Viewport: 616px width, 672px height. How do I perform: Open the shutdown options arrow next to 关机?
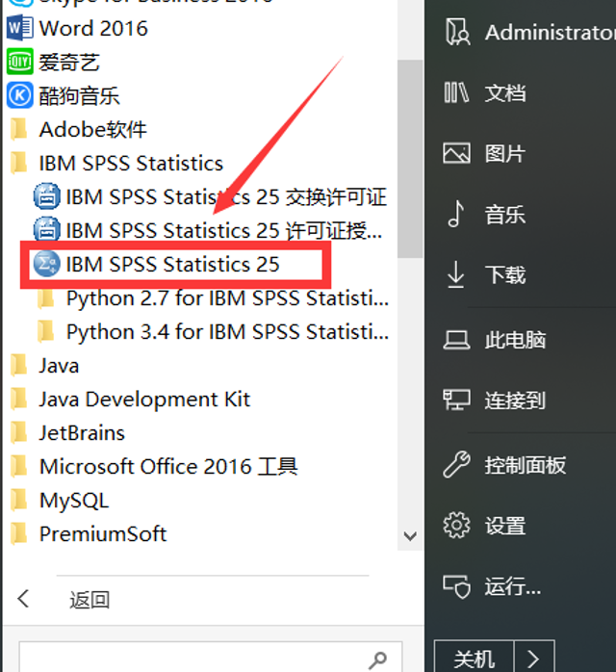click(534, 658)
